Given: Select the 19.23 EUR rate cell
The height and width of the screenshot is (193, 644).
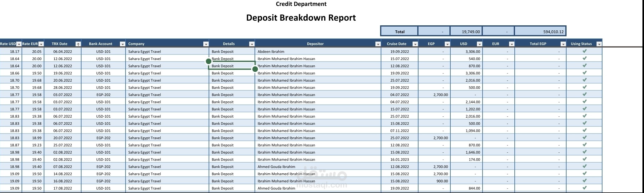Looking at the screenshot, I should point(33,145).
